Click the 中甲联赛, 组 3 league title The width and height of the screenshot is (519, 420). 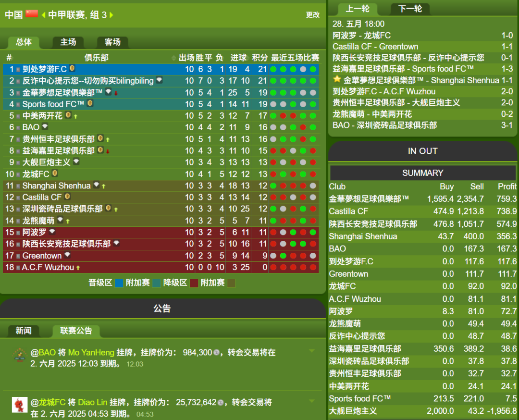point(77,15)
